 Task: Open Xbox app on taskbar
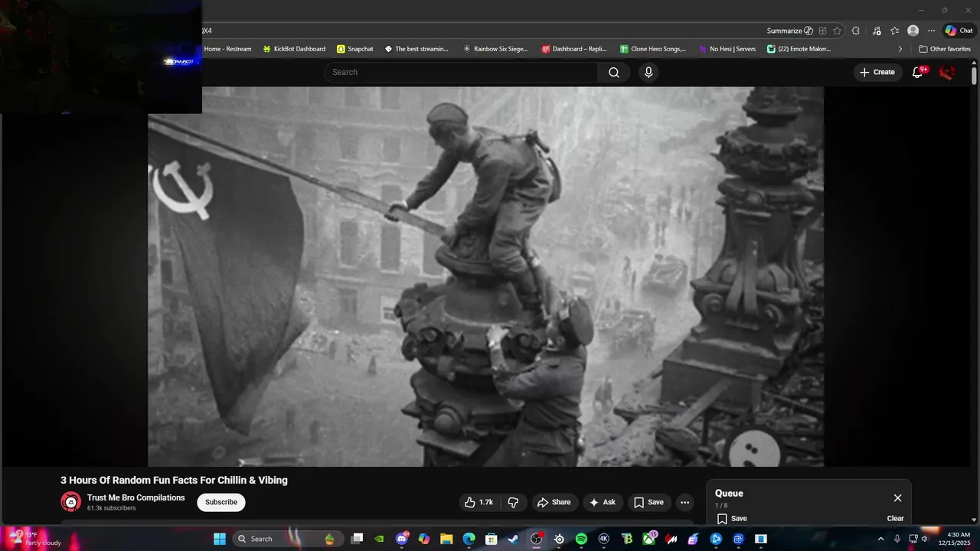[x=648, y=539]
